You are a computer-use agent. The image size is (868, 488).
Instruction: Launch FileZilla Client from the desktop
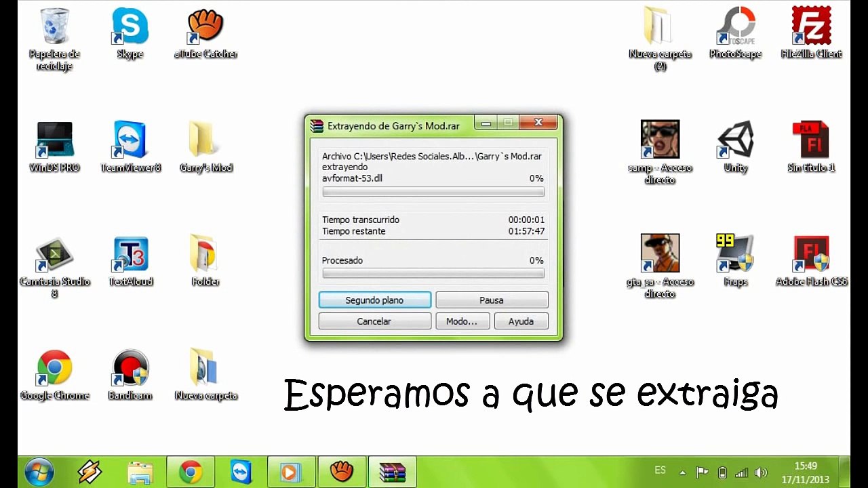[x=812, y=34]
